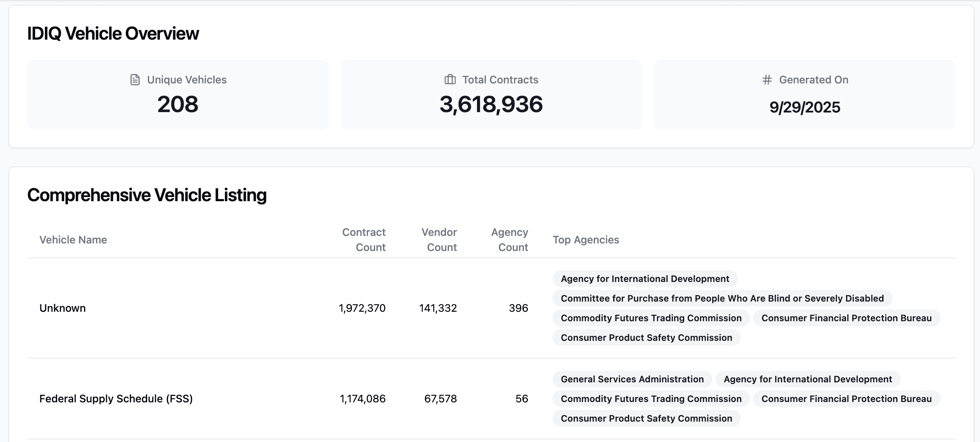Sort by Agency Count column header
The height and width of the screenshot is (442, 980).
click(509, 240)
